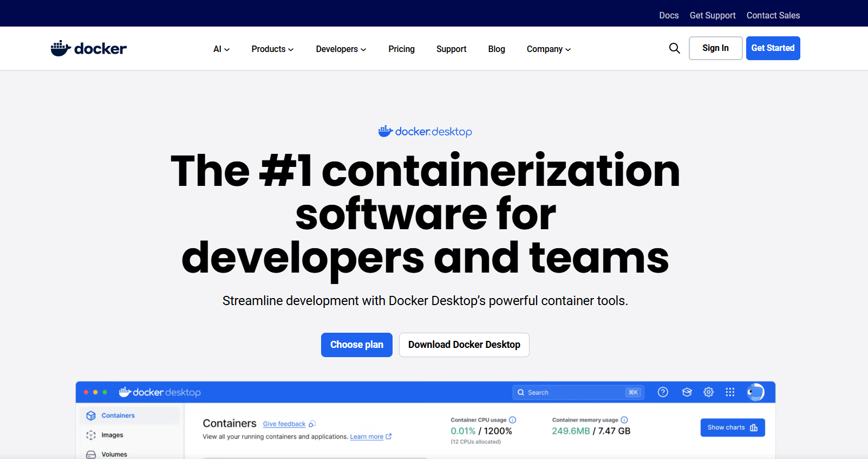Click the Give feedback chat icon
This screenshot has height=459, width=868.
(312, 424)
